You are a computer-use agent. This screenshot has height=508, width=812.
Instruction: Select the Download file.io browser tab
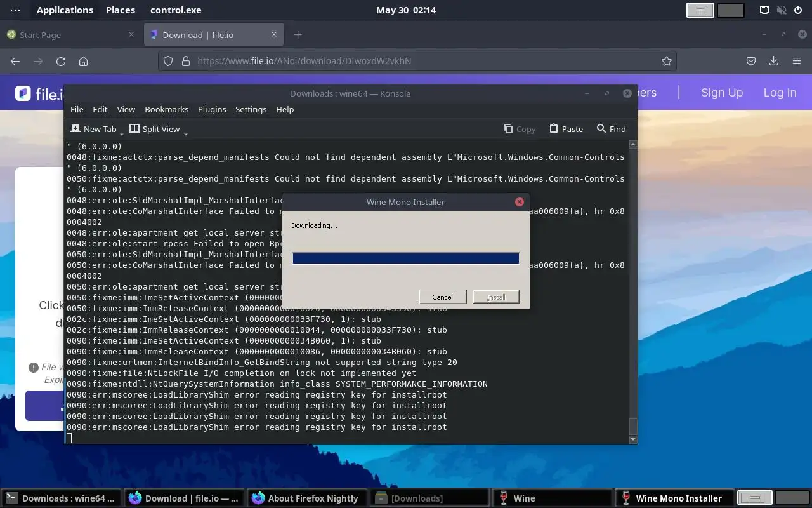coord(214,35)
